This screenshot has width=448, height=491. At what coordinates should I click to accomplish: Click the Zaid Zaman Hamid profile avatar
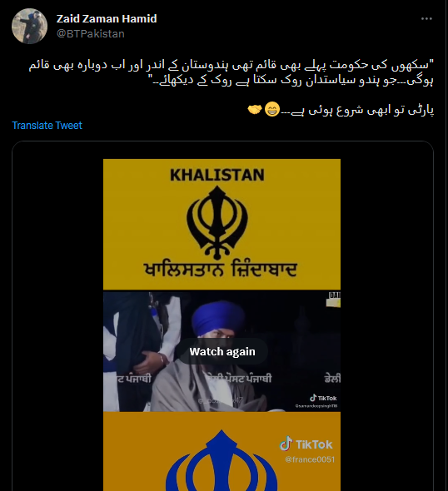pos(29,26)
